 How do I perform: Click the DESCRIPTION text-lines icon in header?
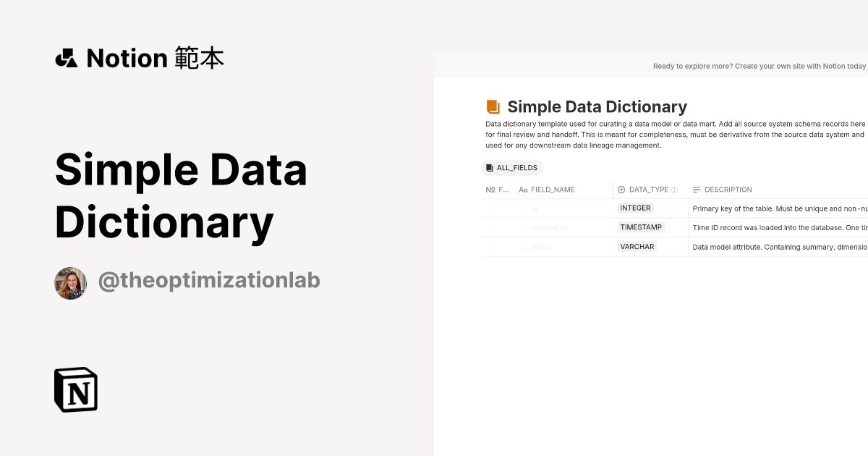[x=697, y=189]
